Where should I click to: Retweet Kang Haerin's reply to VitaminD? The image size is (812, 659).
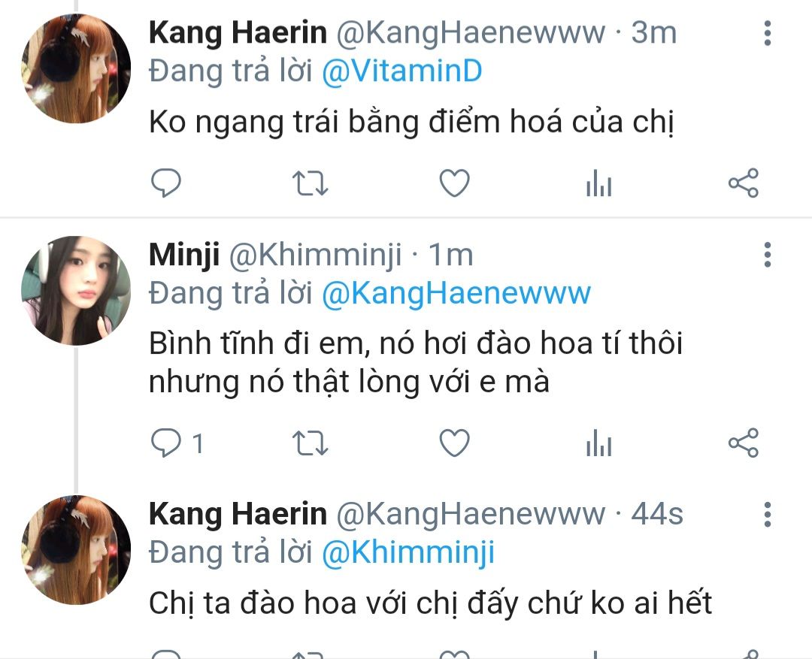(310, 183)
